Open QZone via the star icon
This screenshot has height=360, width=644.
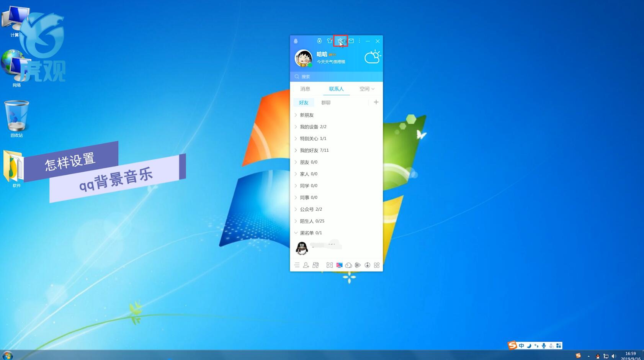(x=340, y=41)
